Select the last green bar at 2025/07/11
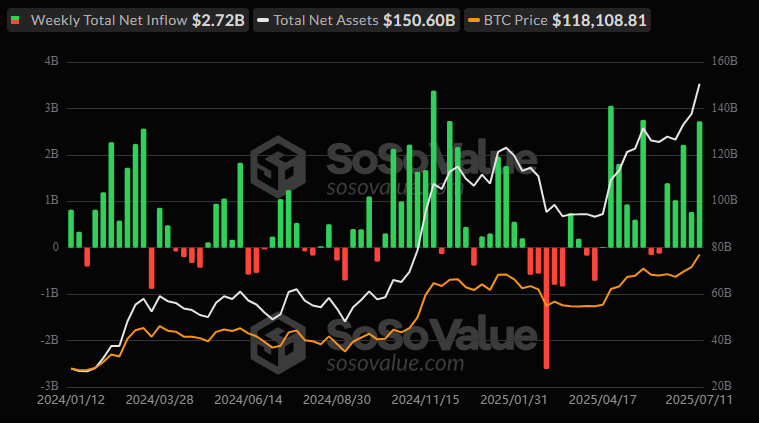This screenshot has width=759, height=423. pyautogui.click(x=699, y=184)
